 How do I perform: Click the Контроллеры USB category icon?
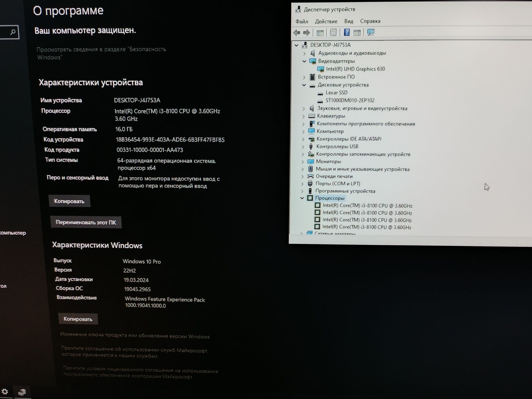click(311, 146)
